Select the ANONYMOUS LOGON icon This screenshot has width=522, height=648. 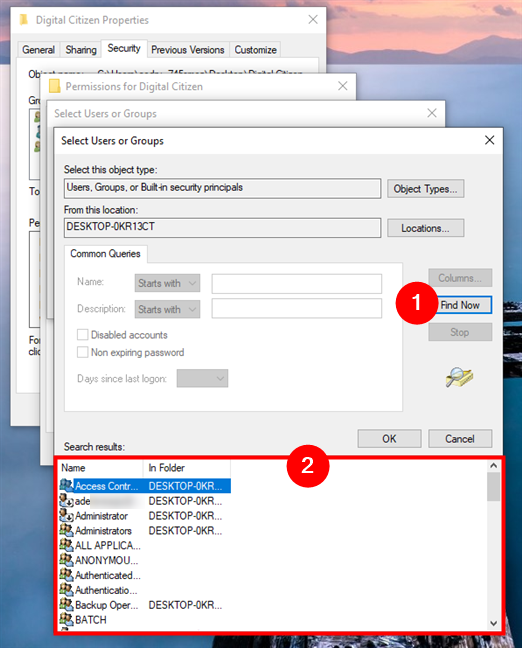(x=67, y=560)
